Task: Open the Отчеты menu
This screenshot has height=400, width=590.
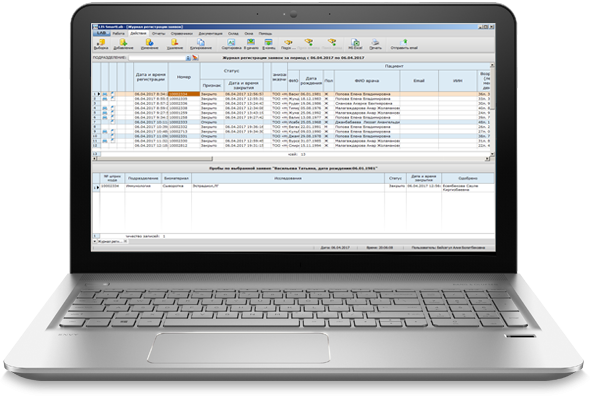Action: click(x=158, y=33)
